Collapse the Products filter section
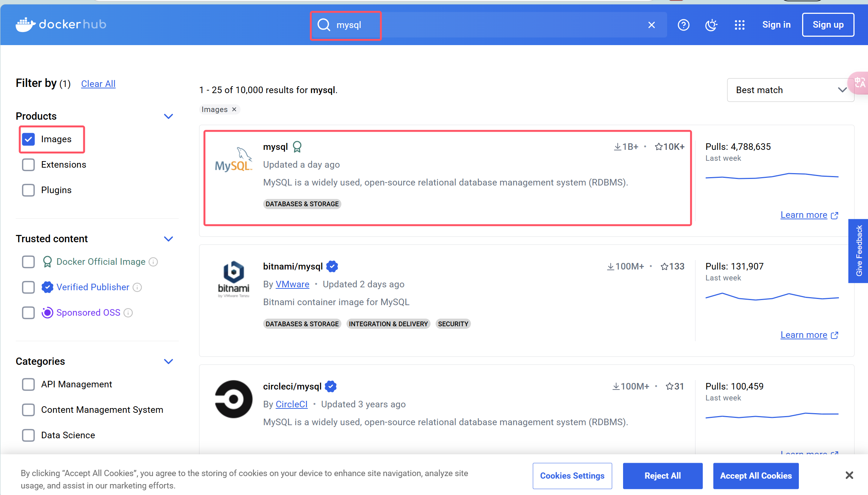 [168, 116]
